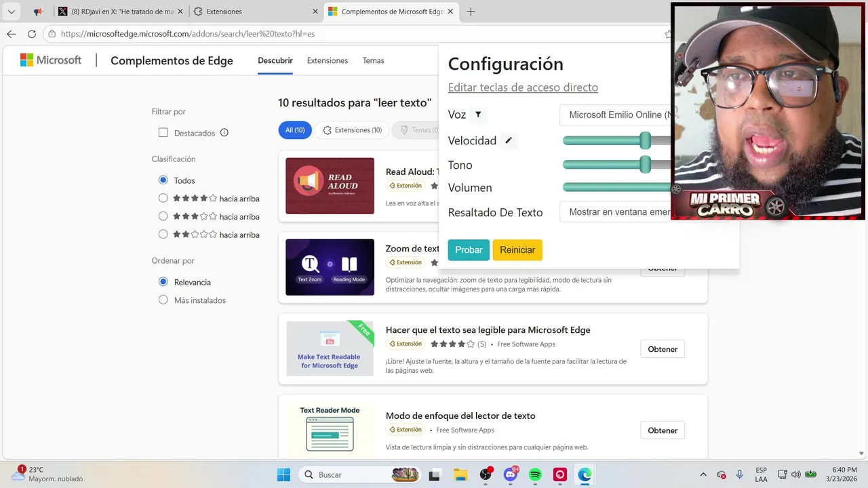Open the Windows Start menu
The image size is (868, 488).
pos(283,474)
